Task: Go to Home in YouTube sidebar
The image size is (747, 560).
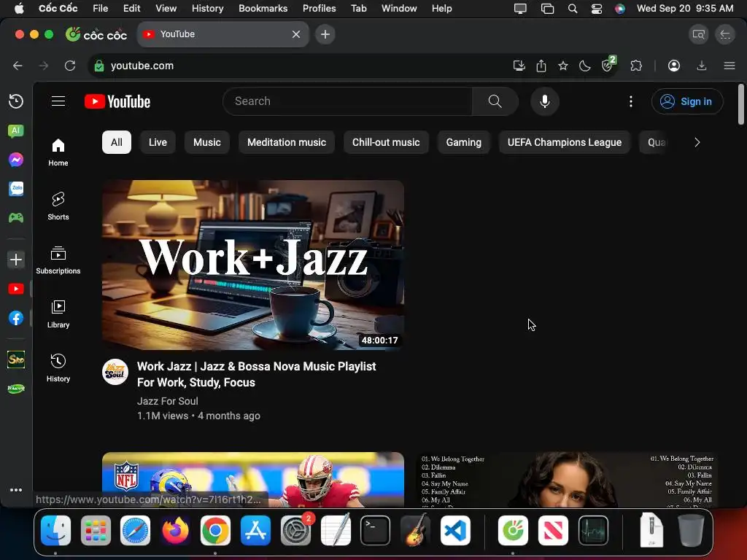Action: pyautogui.click(x=58, y=152)
